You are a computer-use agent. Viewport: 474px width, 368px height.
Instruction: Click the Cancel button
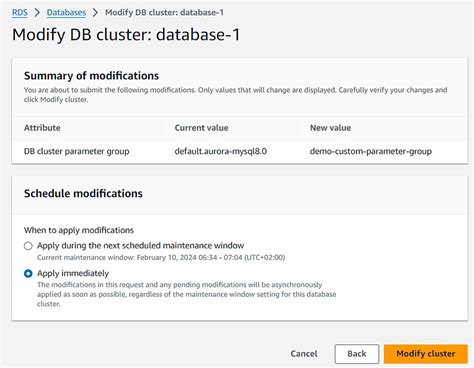pyautogui.click(x=304, y=354)
